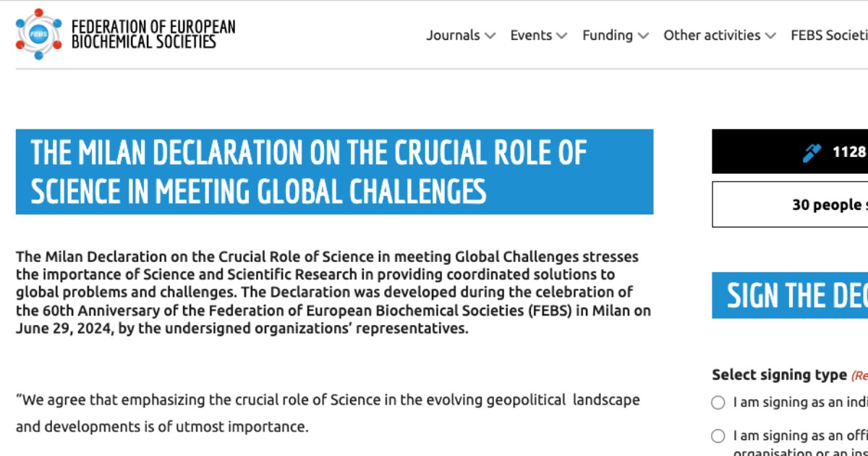868x456 pixels.
Task: Open the Journals menu
Action: [x=454, y=35]
